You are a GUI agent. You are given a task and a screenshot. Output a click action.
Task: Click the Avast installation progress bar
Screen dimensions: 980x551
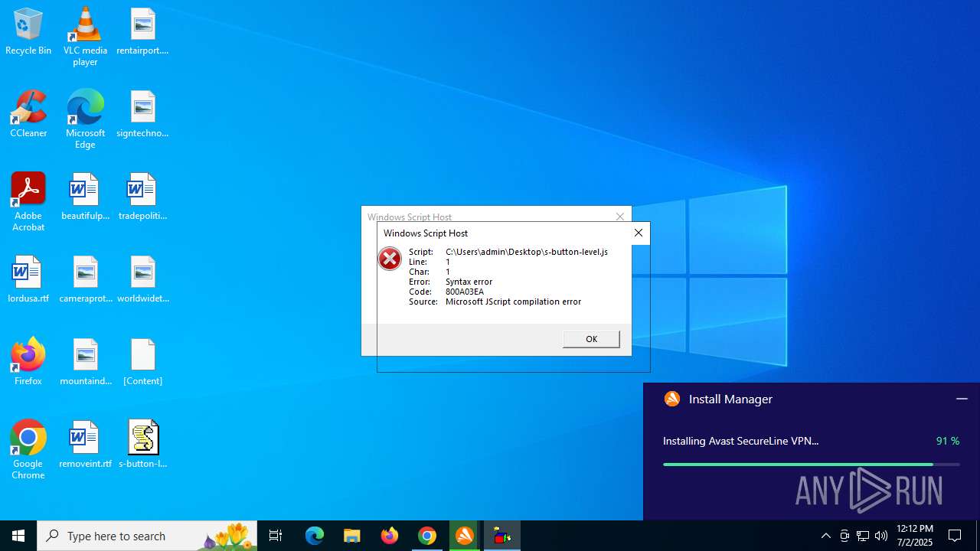[811, 465]
